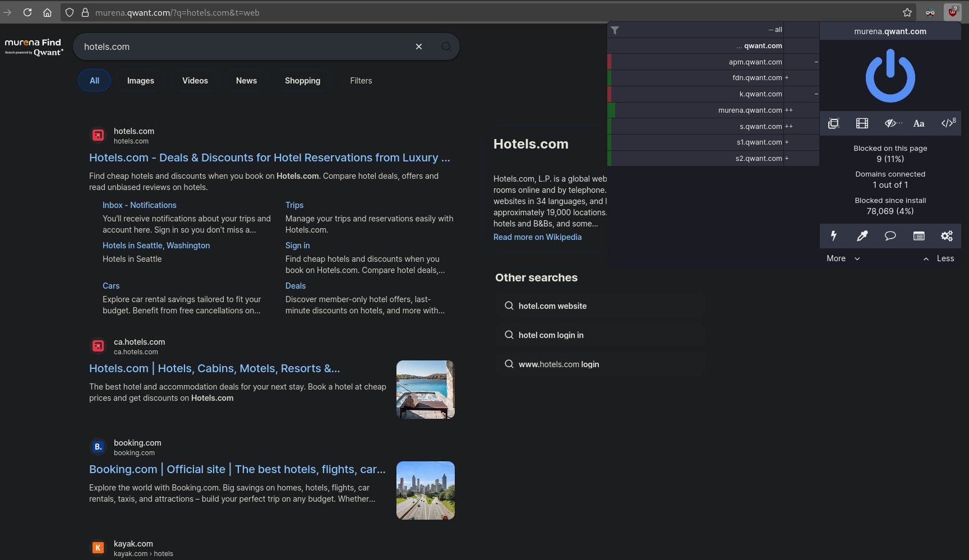This screenshot has width=969, height=560.
Task: Switch to the Images tab
Action: coord(140,81)
